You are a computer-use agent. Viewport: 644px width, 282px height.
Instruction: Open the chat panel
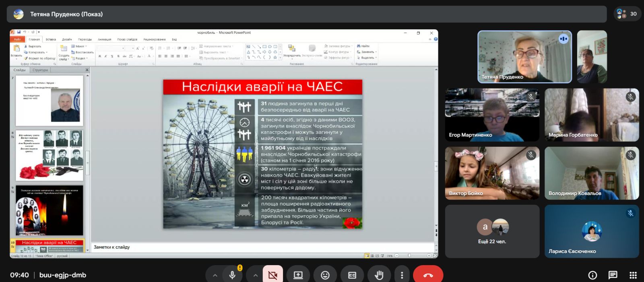[x=613, y=275]
